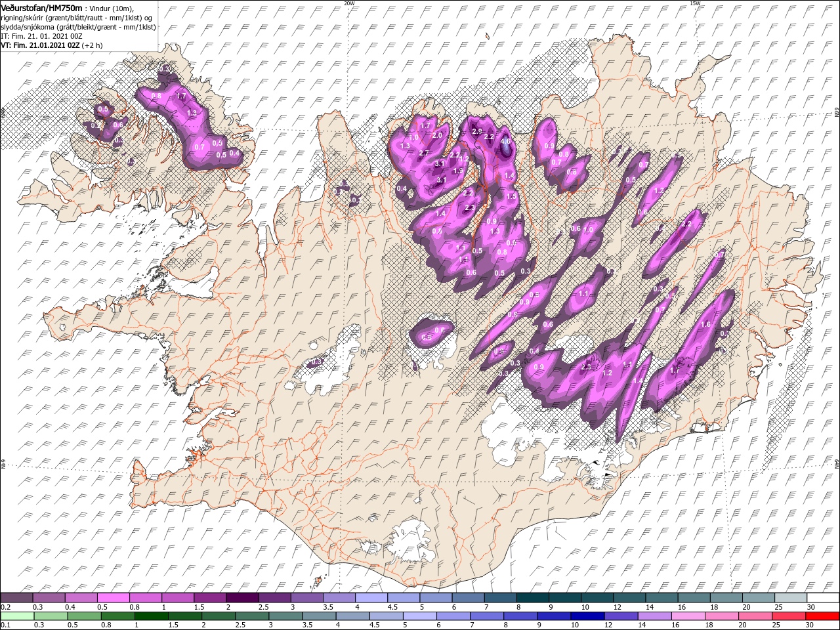This screenshot has width=840, height=630.
Task: Pick the bright red 30 rain legend swatch
Action: [823, 616]
